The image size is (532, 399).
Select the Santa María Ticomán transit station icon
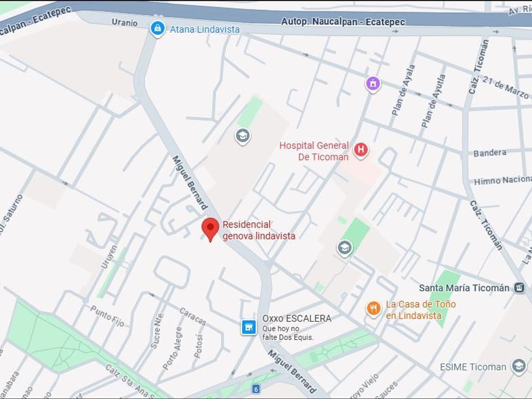(519, 288)
